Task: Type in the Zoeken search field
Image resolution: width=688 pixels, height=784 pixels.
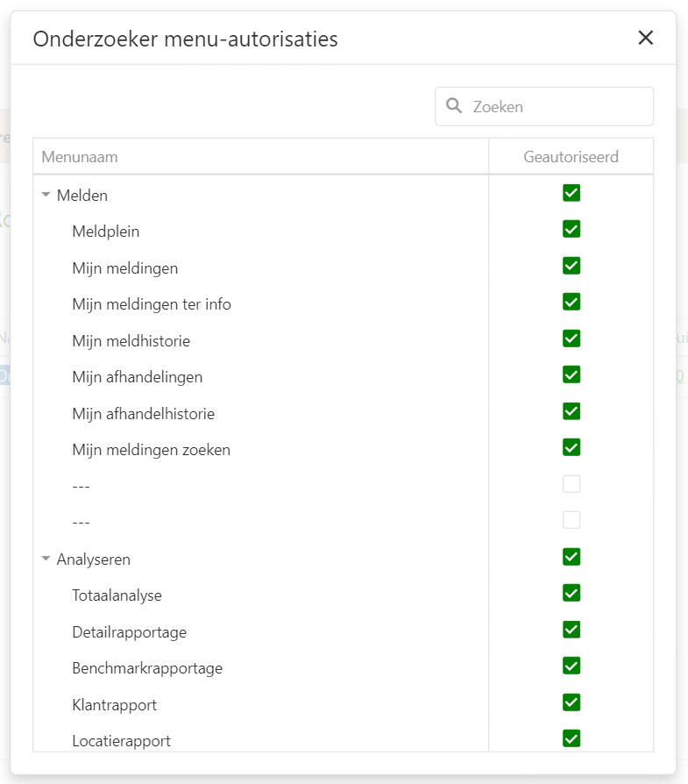Action: (x=557, y=106)
